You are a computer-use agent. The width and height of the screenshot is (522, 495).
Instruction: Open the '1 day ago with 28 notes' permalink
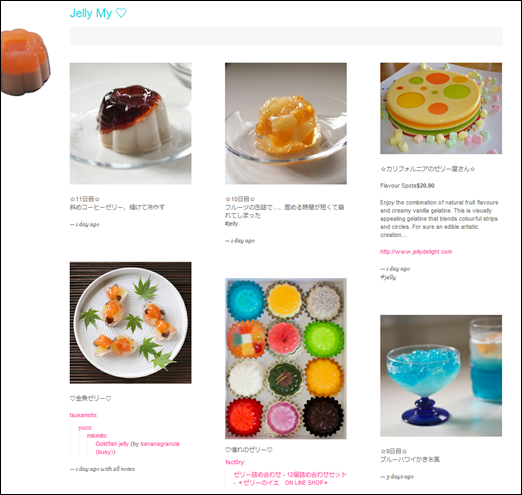pos(102,469)
